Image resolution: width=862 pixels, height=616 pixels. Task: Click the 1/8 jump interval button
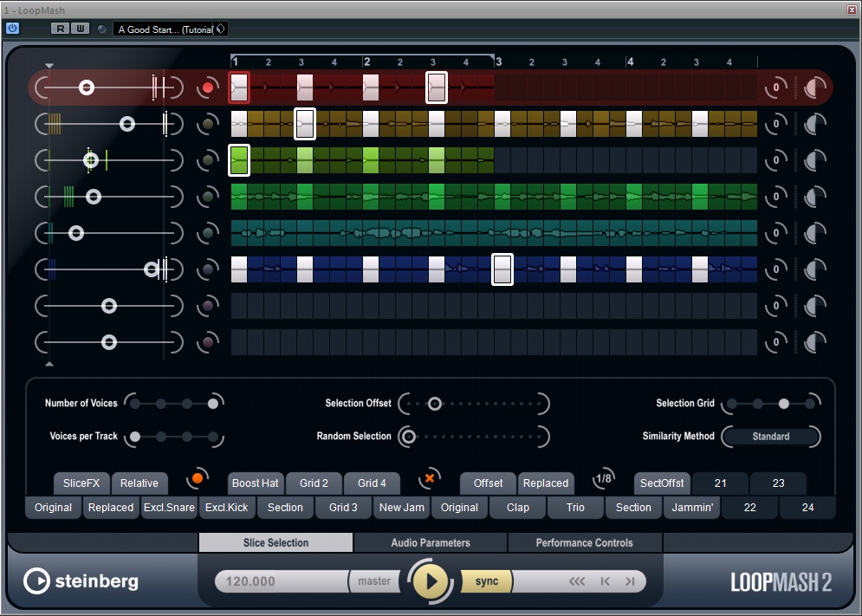point(603,478)
